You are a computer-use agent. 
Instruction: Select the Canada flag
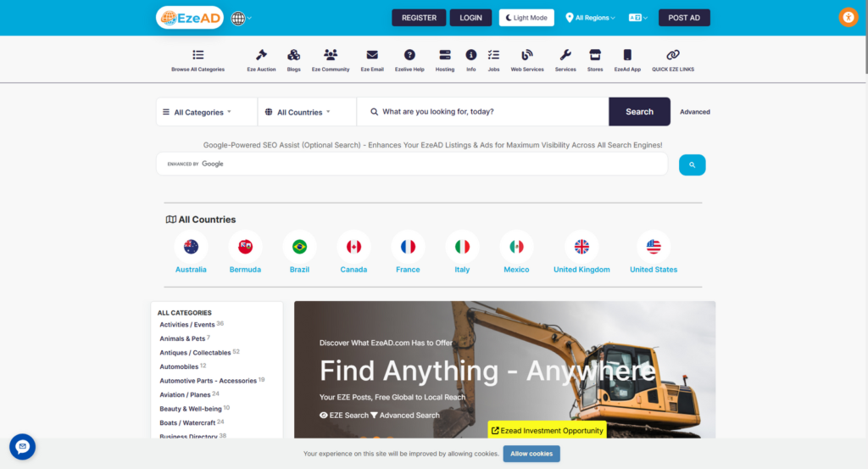click(353, 247)
